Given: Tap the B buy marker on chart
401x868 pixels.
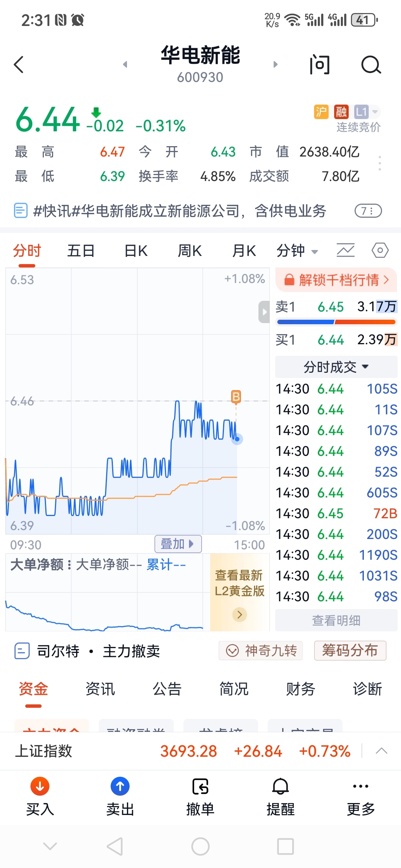Looking at the screenshot, I should tap(236, 397).
